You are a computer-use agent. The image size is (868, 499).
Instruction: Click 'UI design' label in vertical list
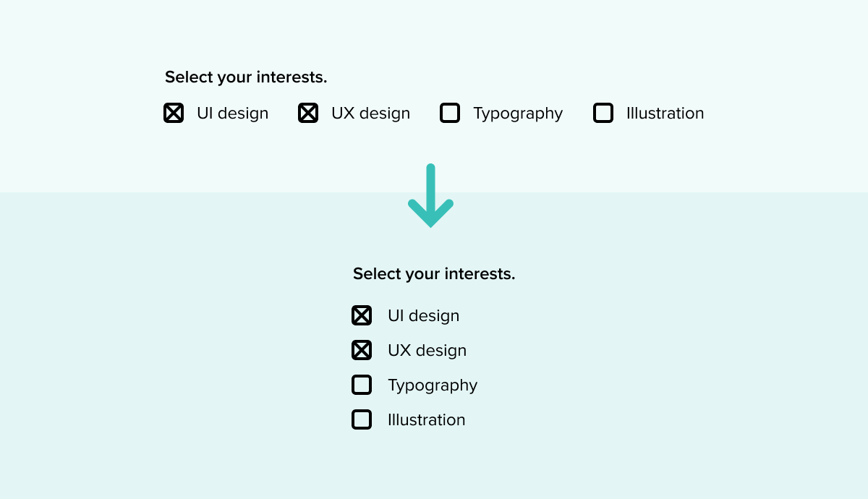(423, 316)
